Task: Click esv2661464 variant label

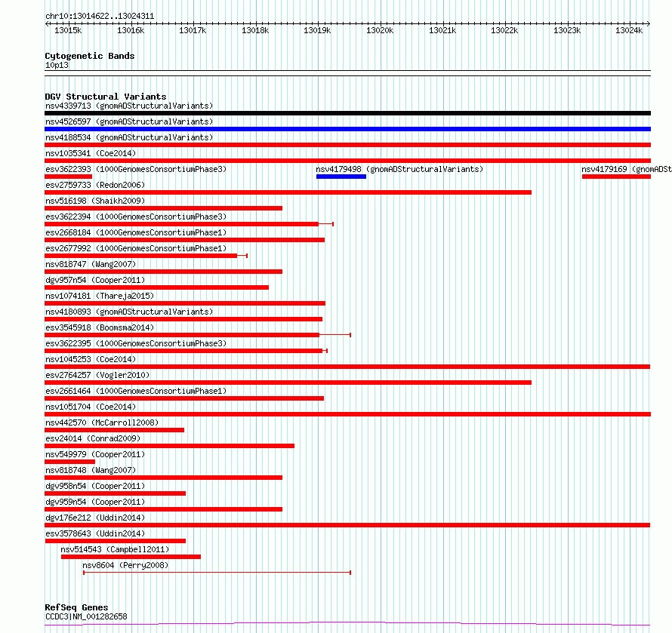Action: coord(136,391)
